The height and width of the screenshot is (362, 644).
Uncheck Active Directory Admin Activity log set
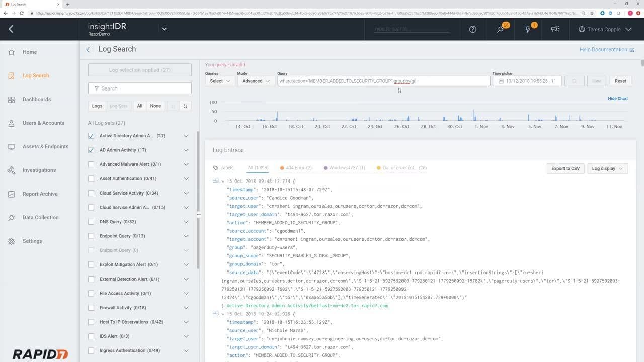[91, 136]
